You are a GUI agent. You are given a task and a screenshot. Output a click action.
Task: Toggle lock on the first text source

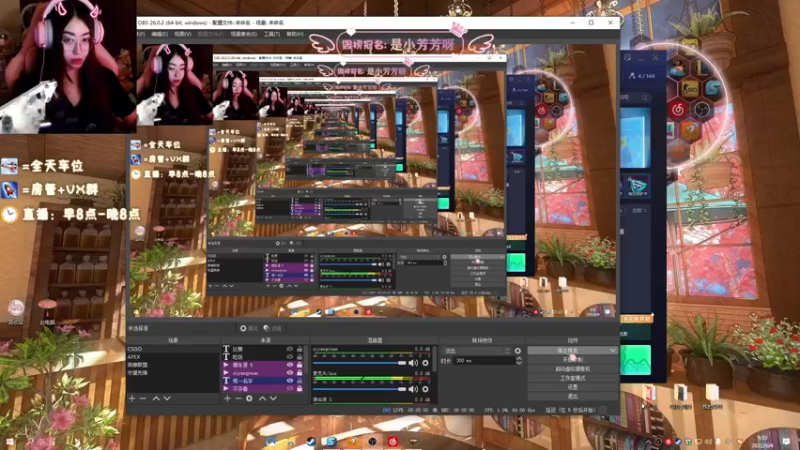[x=299, y=349]
